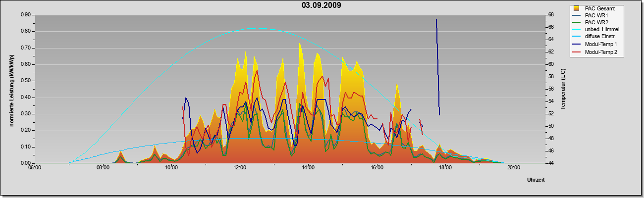This screenshot has width=644, height=198.
Task: Click the orange PAC Gesamt legend swatch
Action: tap(576, 8)
